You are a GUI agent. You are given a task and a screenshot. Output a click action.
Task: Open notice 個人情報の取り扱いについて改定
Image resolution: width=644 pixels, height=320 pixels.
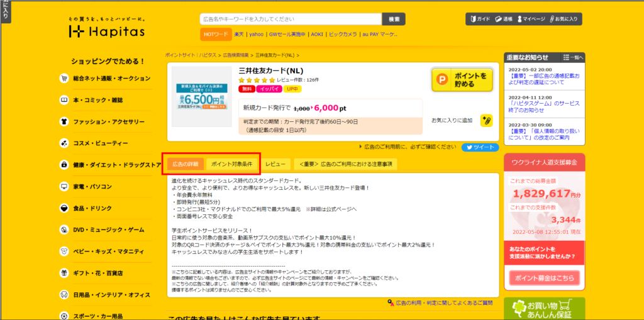pyautogui.click(x=544, y=135)
